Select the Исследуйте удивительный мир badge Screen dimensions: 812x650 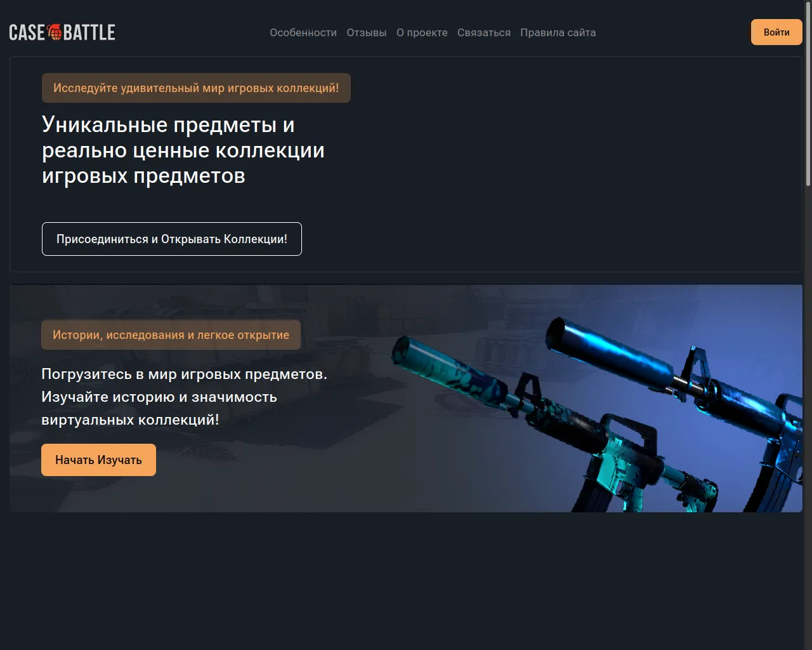[196, 88]
